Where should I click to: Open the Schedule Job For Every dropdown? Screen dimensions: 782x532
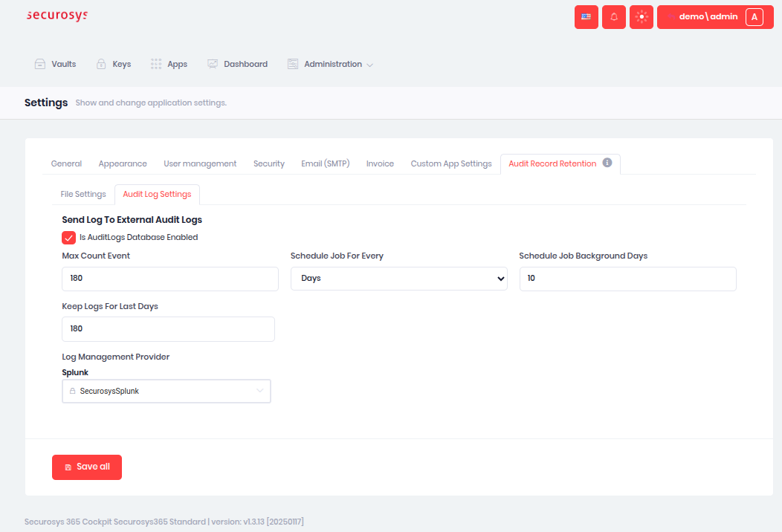pos(398,279)
